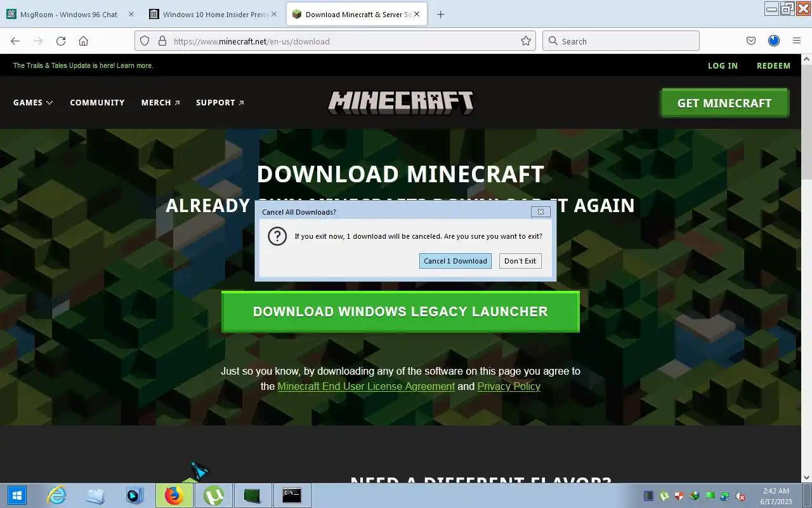Click DOWNLOAD WINDOWS LEGACY LAUNCHER button

tap(400, 312)
